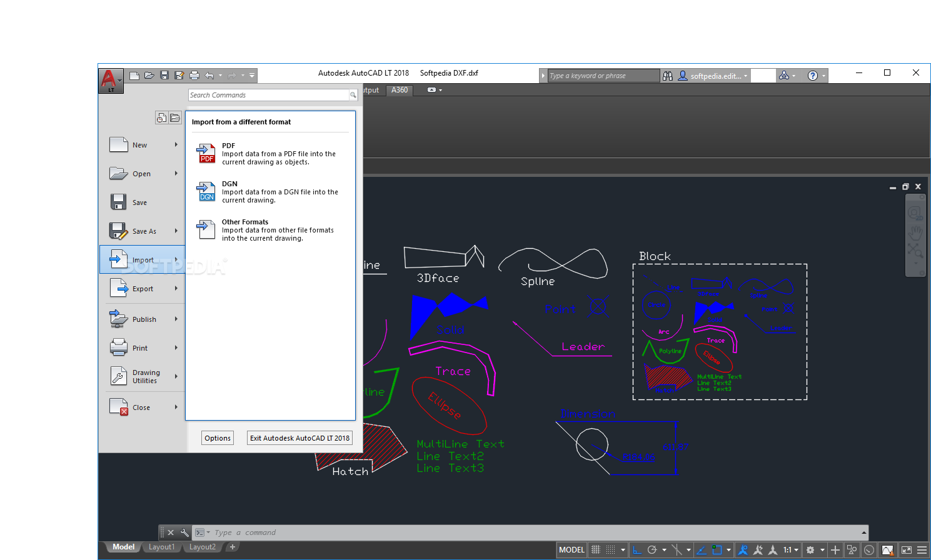Click the Annotation Monitor plus icon
This screenshot has width=931, height=560.
pos(835,550)
